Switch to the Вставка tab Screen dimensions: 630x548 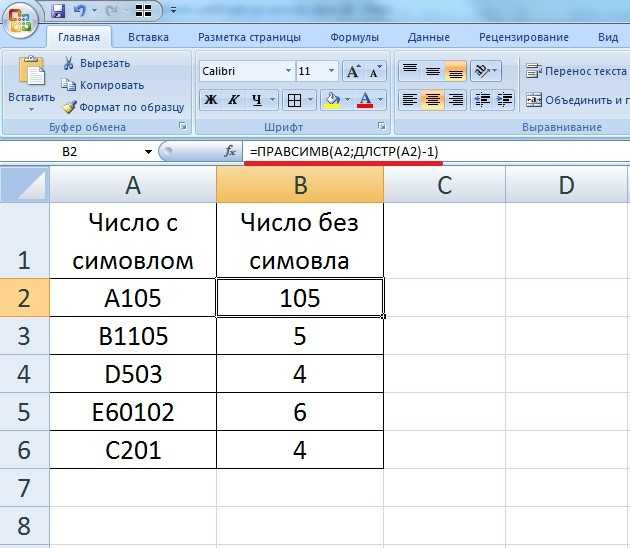148,37
